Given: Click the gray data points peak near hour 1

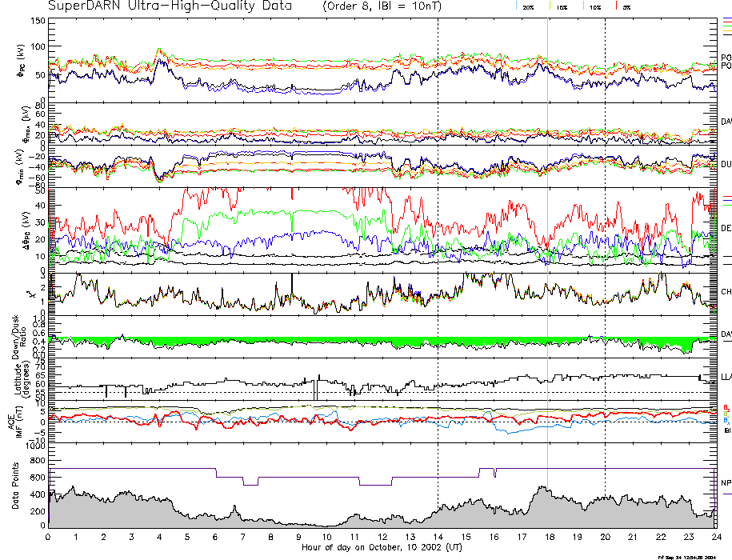Looking at the screenshot, I should [x=74, y=487].
